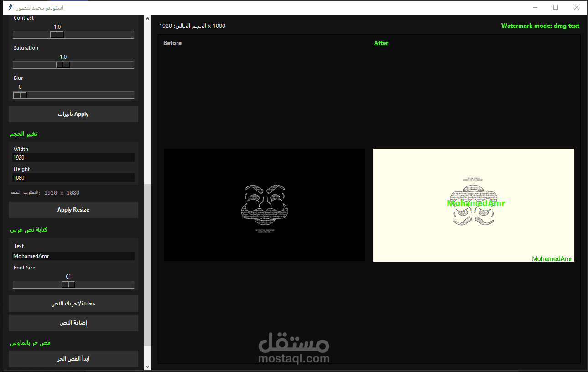Click the sidebar scrollbar down arrow

(x=147, y=366)
